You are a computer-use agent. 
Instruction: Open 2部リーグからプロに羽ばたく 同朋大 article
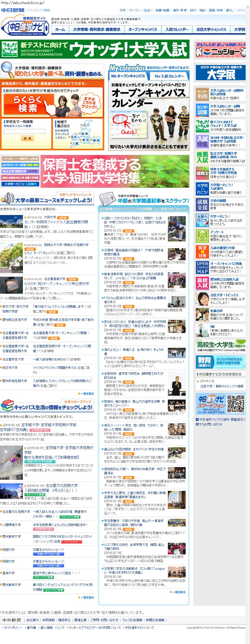[x=135, y=222]
